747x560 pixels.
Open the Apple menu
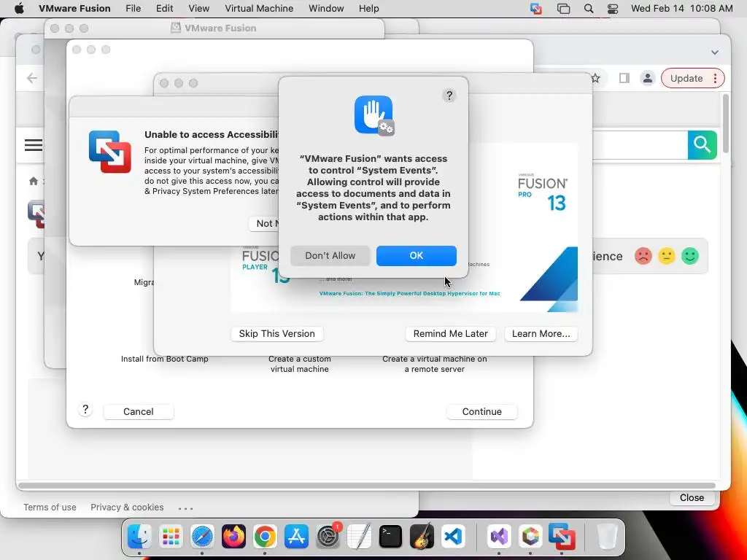tap(19, 9)
